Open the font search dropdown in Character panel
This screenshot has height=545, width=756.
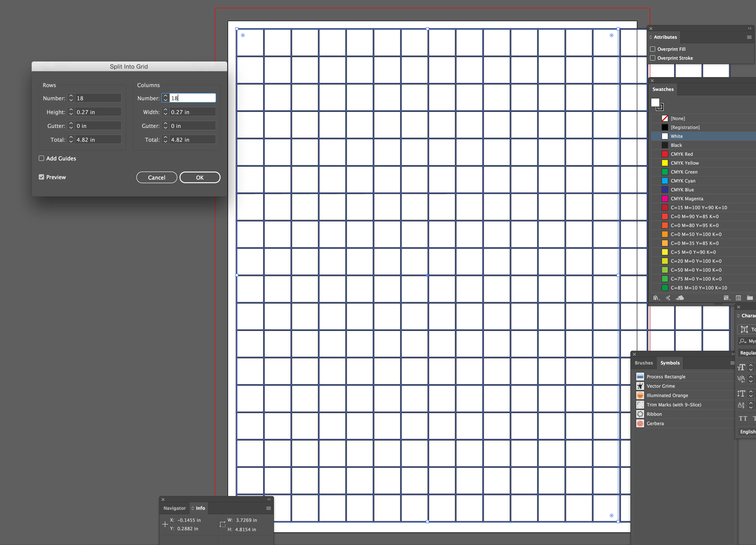pos(743,341)
